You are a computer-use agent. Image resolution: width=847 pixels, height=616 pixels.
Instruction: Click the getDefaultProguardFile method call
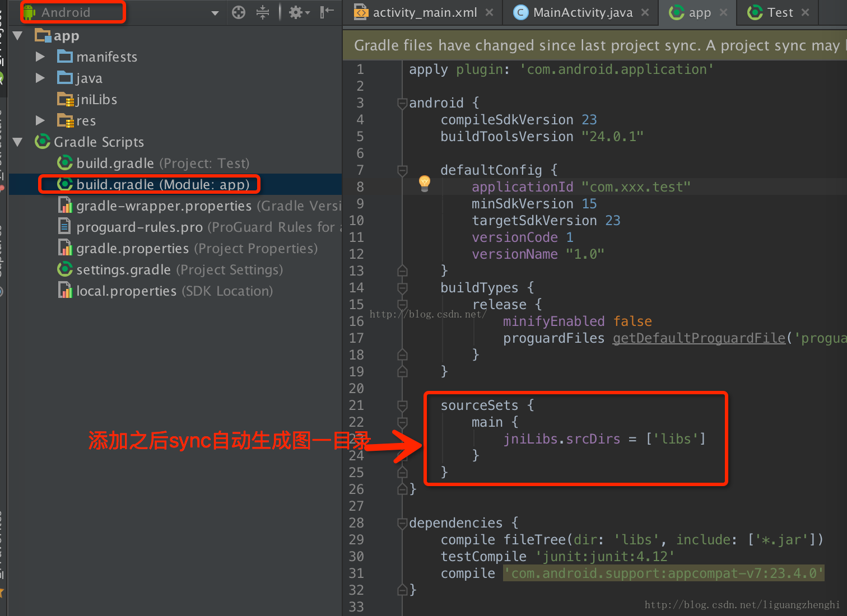(x=699, y=338)
